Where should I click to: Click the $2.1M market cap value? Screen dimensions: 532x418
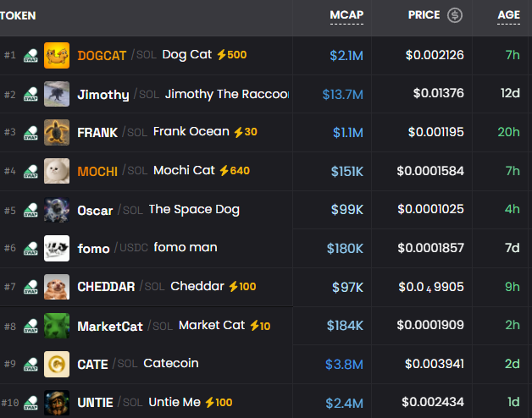point(346,56)
